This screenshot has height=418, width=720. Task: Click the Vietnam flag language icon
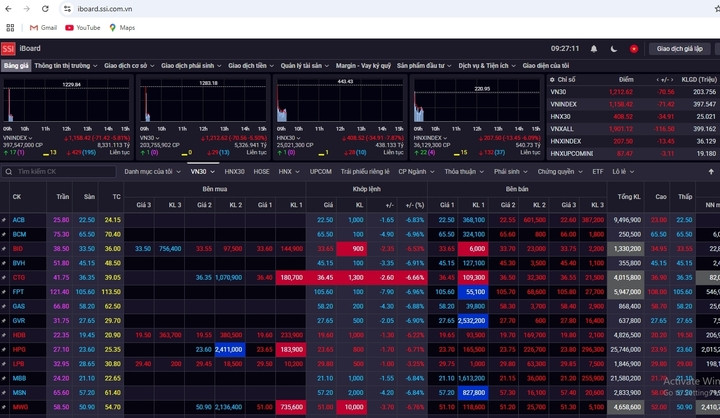(633, 48)
